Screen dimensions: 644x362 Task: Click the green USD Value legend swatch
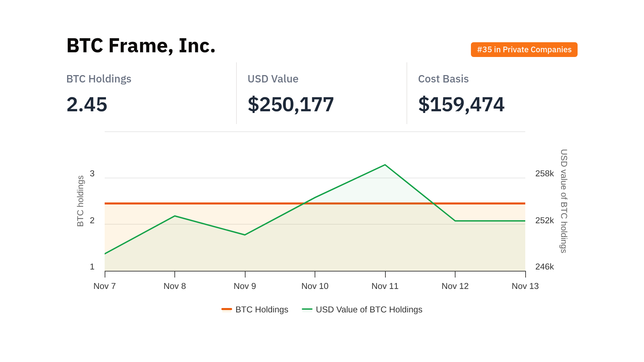point(307,309)
